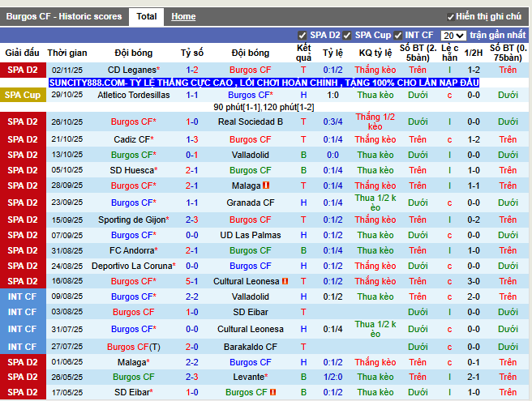Click the date 17/05/25
This screenshot has height=401, width=532.
[67, 392]
